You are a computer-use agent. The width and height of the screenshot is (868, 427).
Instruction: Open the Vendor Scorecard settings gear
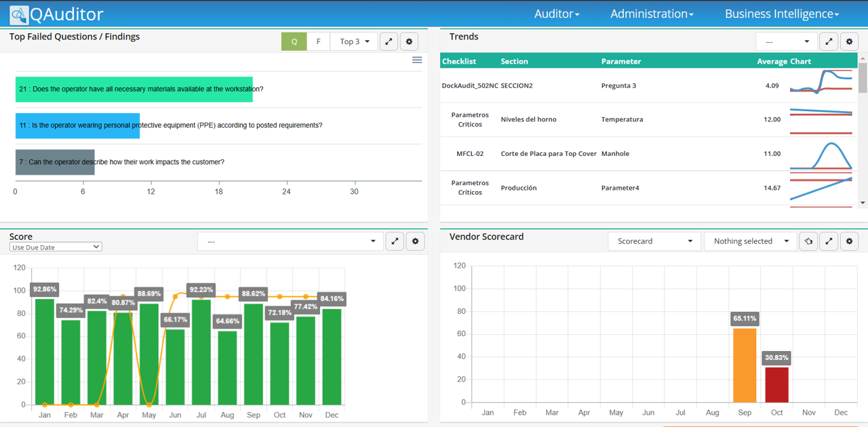[849, 241]
